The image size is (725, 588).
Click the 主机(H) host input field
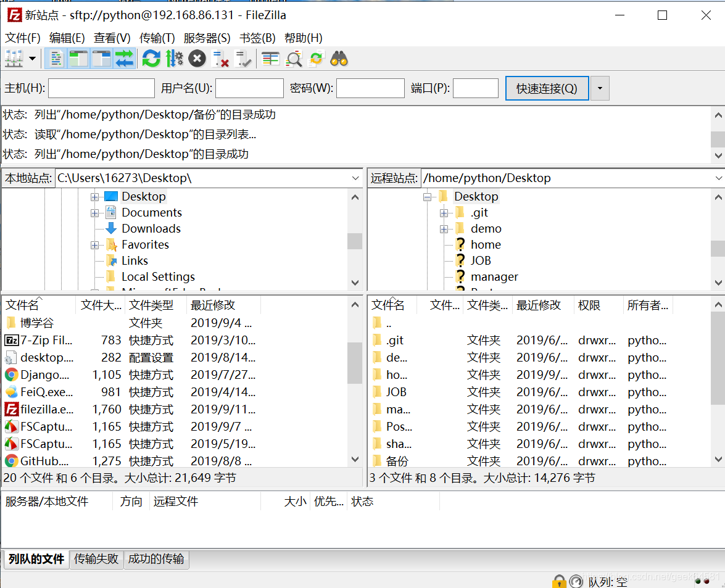click(x=101, y=88)
